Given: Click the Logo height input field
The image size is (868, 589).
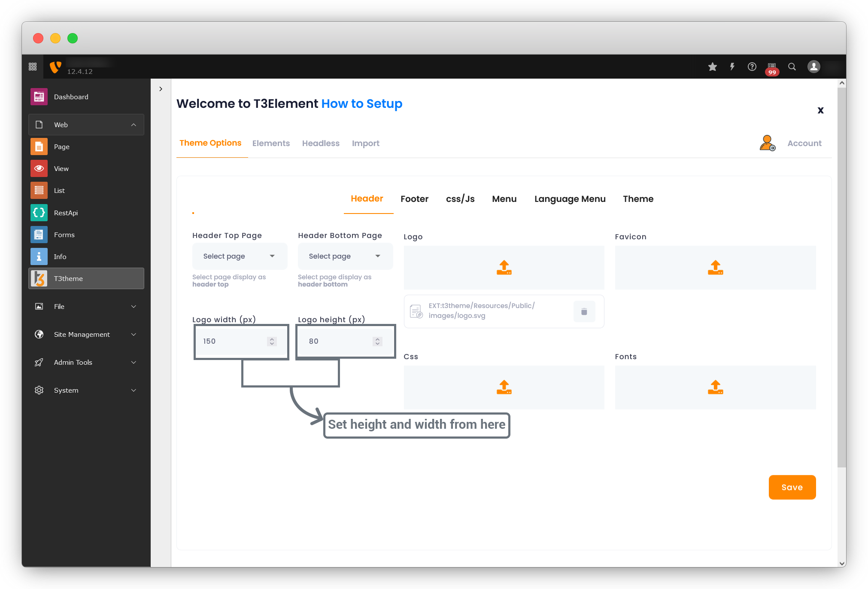Looking at the screenshot, I should (346, 341).
